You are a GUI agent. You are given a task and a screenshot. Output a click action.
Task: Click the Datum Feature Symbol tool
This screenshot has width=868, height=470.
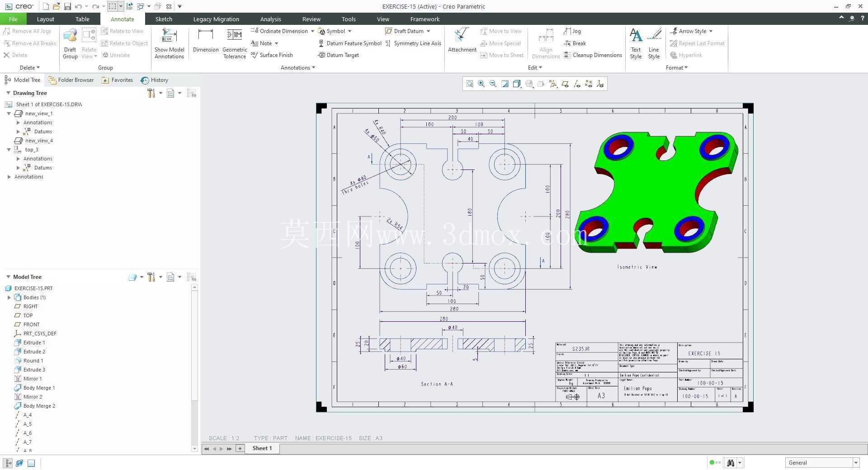(x=350, y=43)
